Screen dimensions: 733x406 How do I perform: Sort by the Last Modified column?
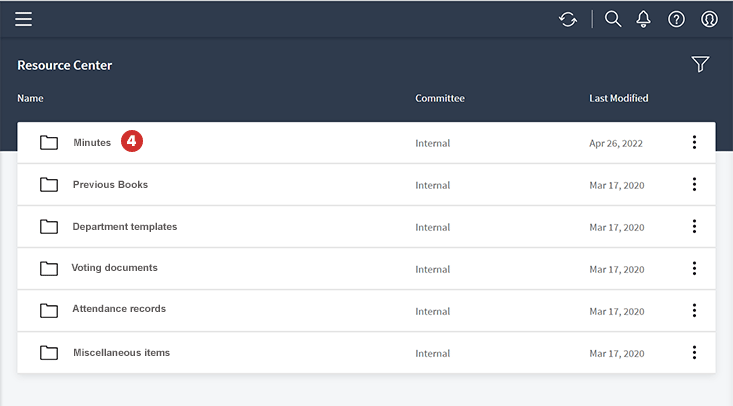(618, 98)
